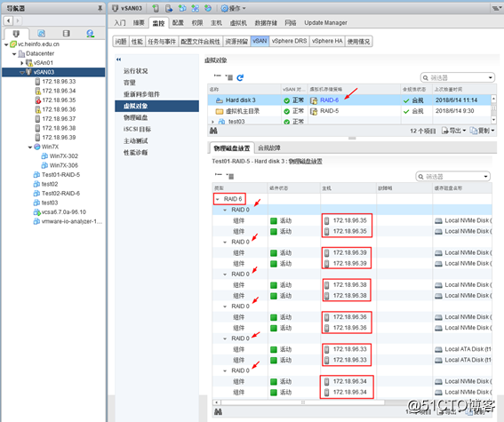Select Physical Disks in the side menu
The image size is (504, 422).
[136, 117]
